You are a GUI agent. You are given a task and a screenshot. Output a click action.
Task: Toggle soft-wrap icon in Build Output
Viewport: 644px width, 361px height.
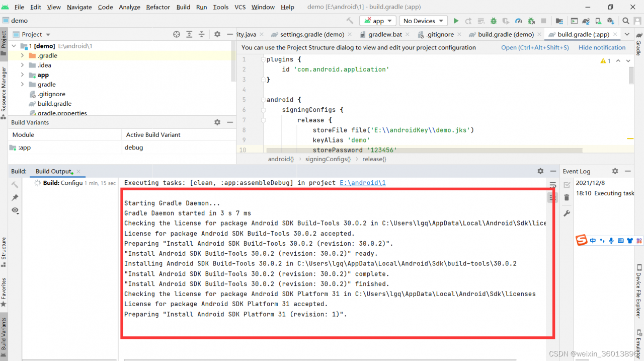coord(553,185)
